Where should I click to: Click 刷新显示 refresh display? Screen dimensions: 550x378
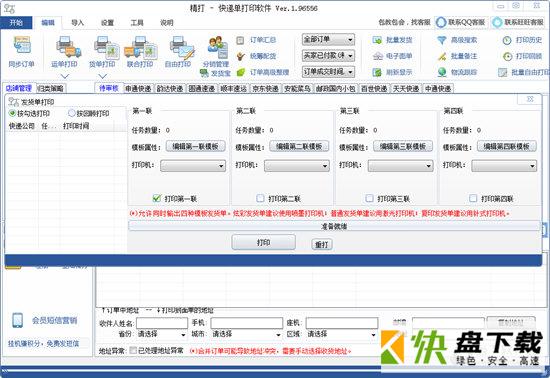[392, 72]
